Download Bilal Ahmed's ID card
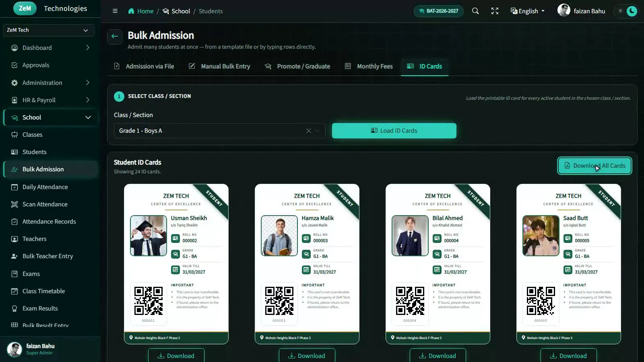The image size is (644, 362). [438, 356]
